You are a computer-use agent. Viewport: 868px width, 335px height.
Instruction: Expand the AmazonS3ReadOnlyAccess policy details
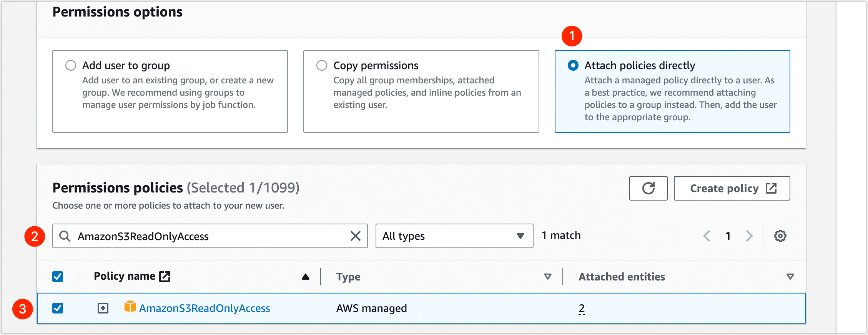103,308
